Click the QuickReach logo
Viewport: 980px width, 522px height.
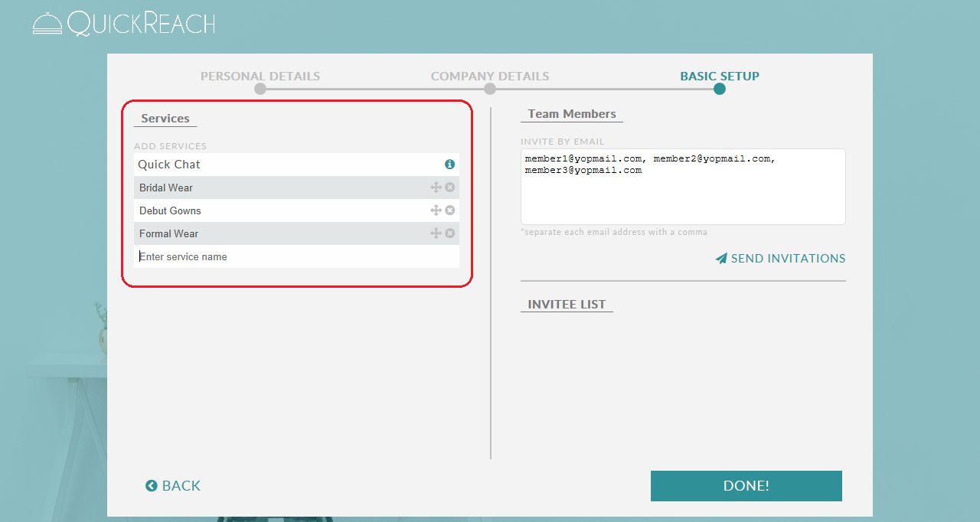point(124,23)
